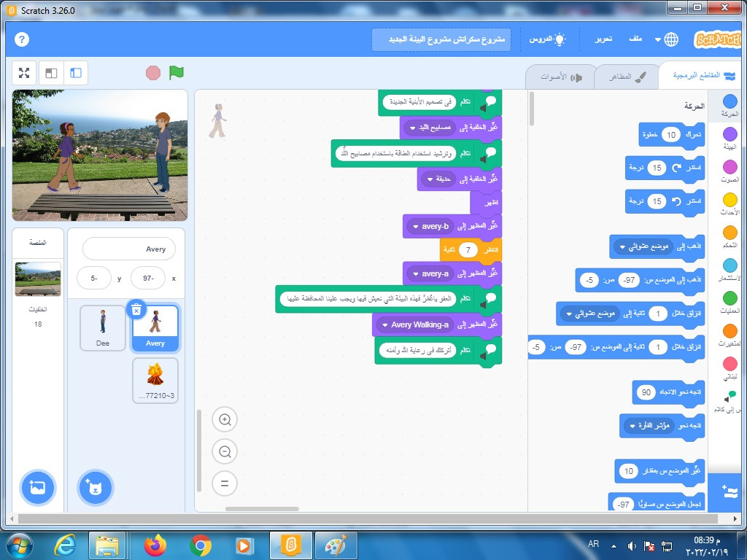Zoom out on the code workspace

point(225,451)
